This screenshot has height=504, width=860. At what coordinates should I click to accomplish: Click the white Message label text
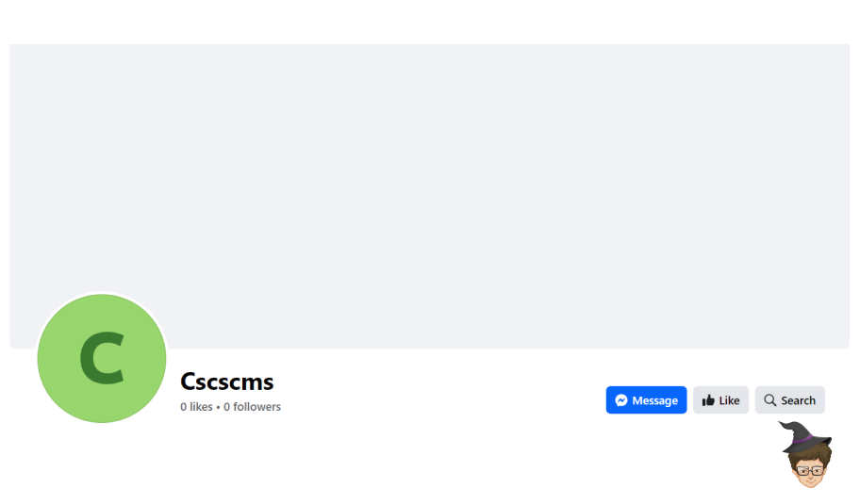click(654, 400)
